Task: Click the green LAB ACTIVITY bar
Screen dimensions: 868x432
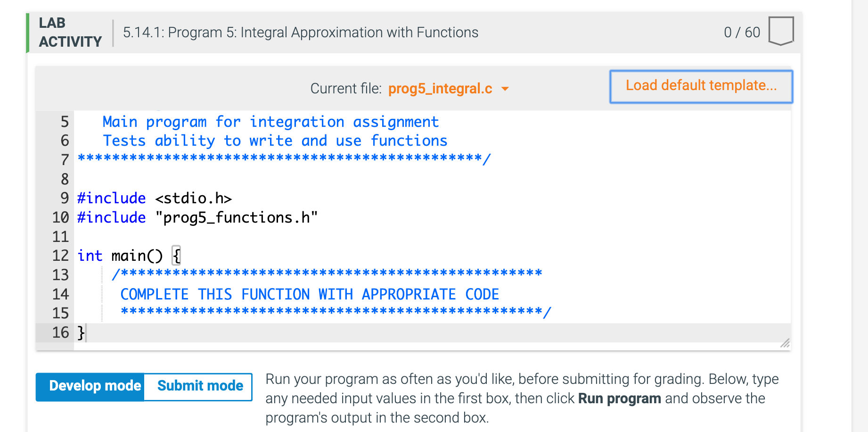Action: pyautogui.click(x=28, y=32)
